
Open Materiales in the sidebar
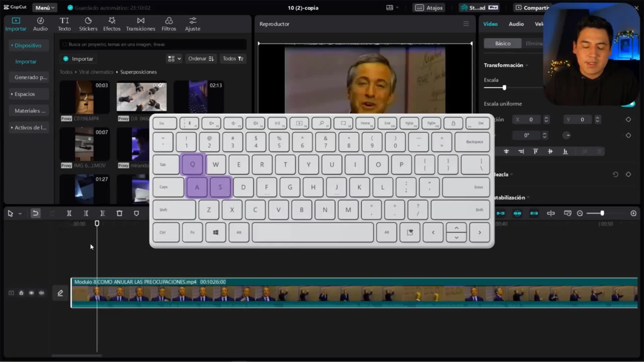coord(29,111)
